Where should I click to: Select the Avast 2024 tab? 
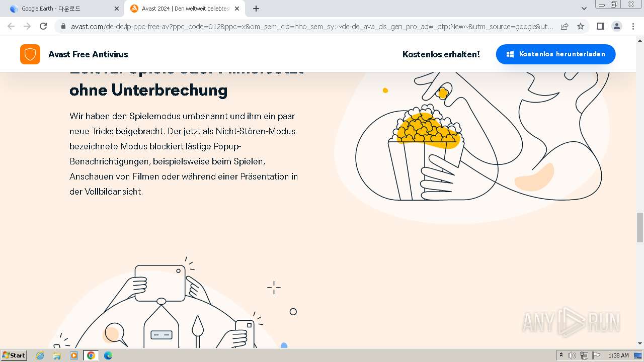click(x=185, y=9)
